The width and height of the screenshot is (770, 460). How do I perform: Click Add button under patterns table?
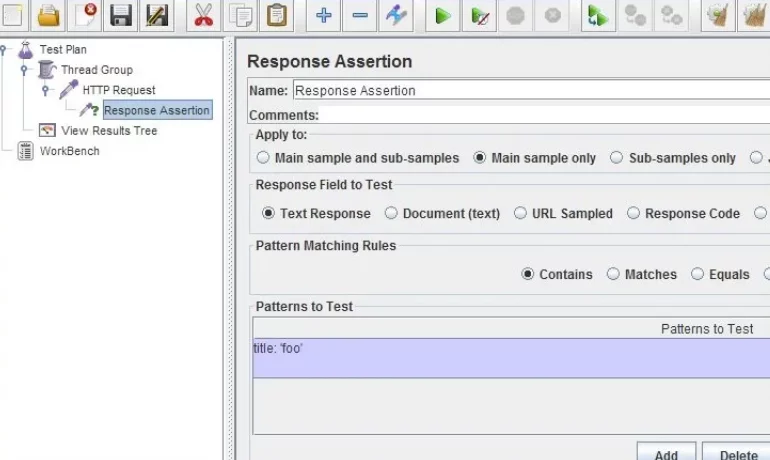click(666, 454)
